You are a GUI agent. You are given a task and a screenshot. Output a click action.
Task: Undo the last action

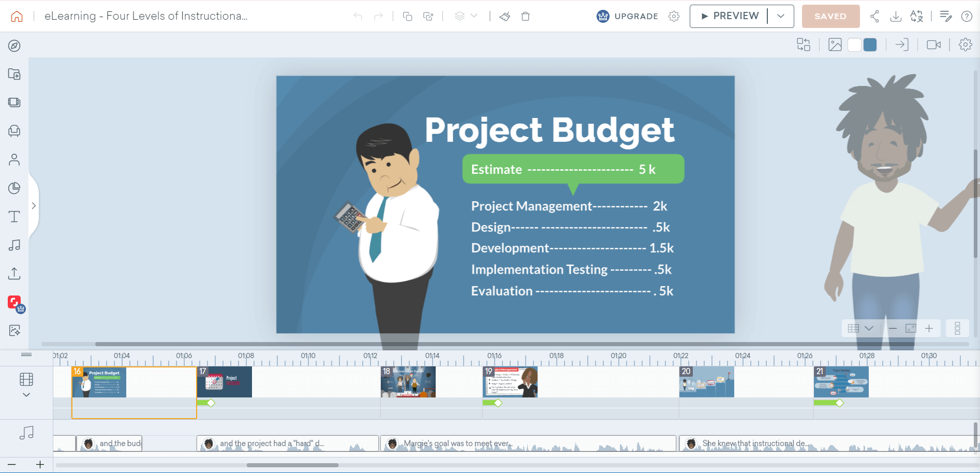coord(358,16)
